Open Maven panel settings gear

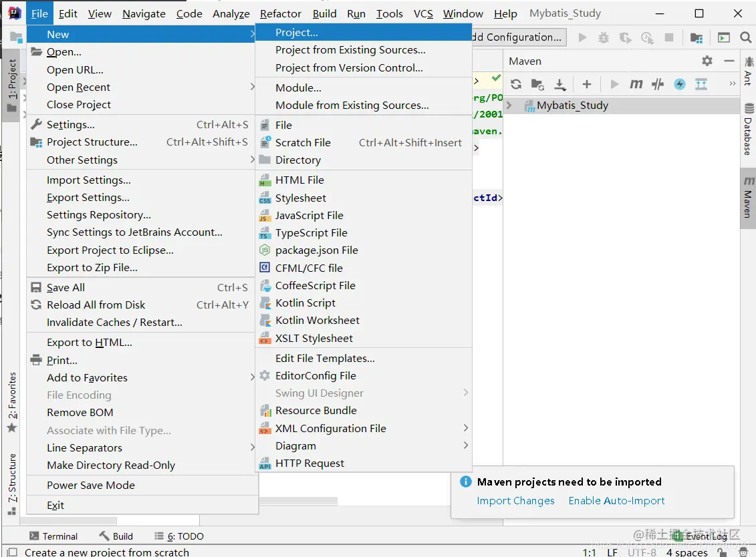[x=707, y=61]
